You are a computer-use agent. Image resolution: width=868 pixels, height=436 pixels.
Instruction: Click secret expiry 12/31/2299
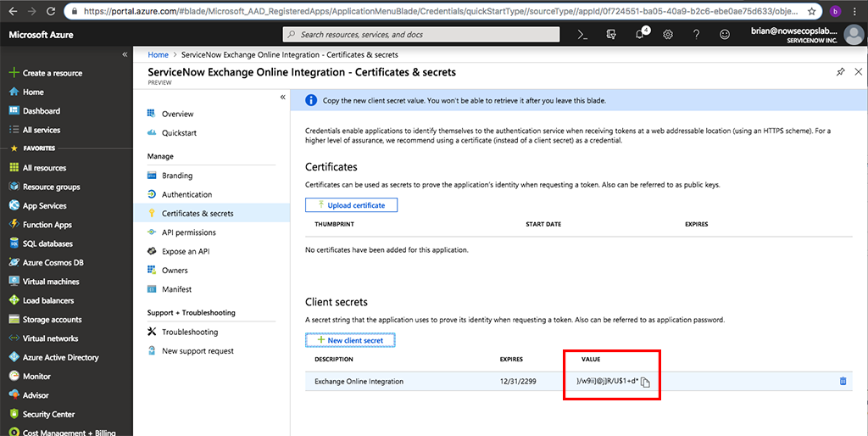point(518,381)
